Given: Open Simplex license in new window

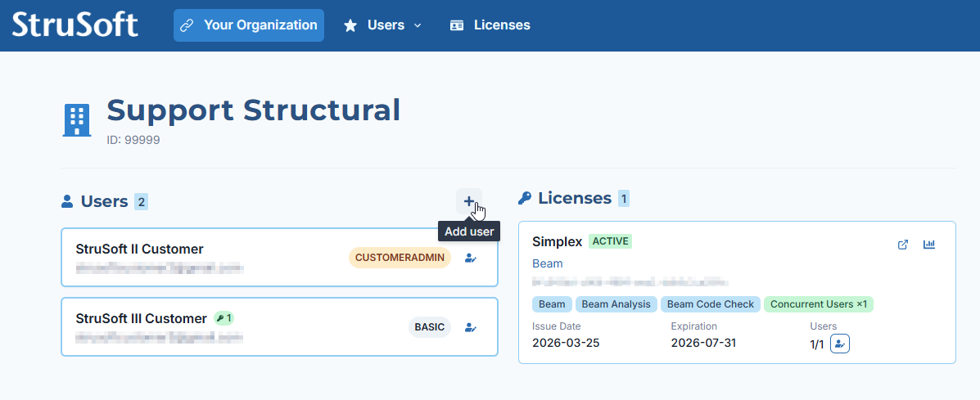Looking at the screenshot, I should tap(902, 245).
